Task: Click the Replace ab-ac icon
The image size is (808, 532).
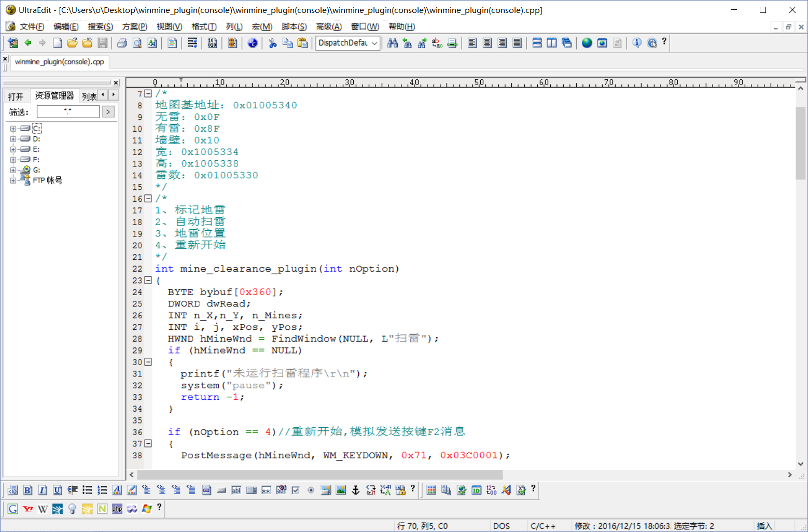Action: click(x=437, y=43)
